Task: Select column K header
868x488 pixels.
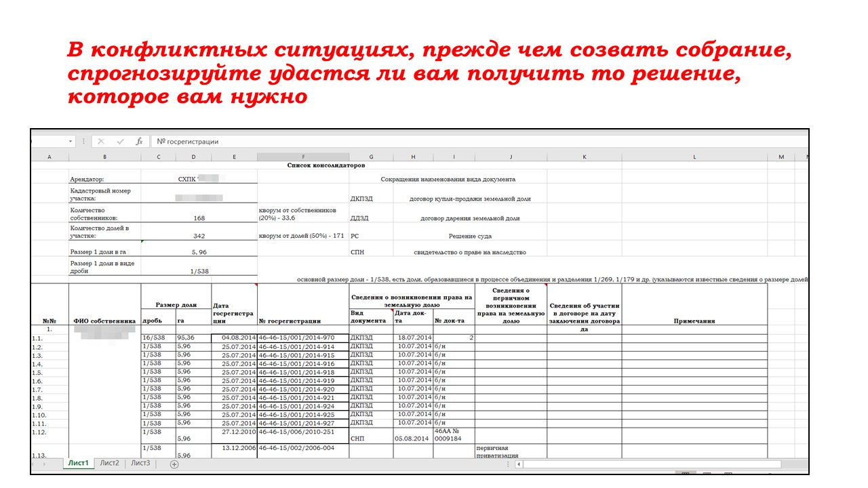Action: [x=584, y=157]
